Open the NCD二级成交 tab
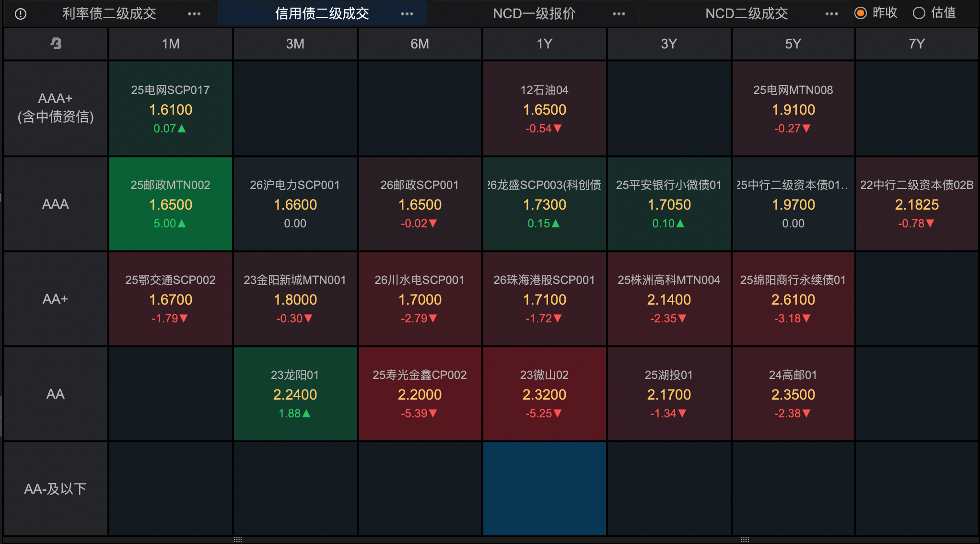 pyautogui.click(x=747, y=14)
